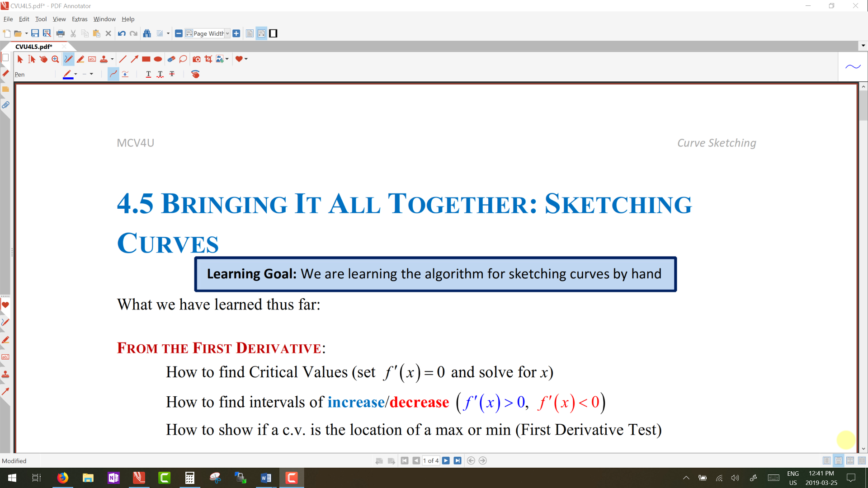Expand the Favorites heart dropdown

[x=246, y=59]
